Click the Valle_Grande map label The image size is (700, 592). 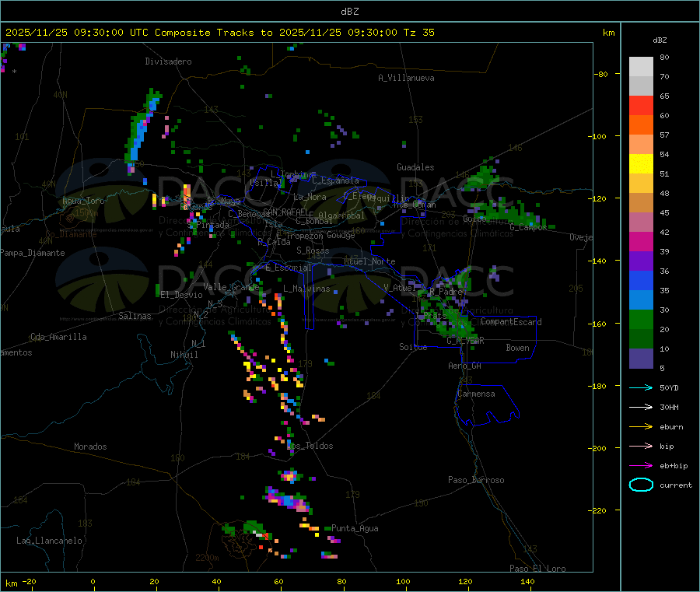coord(231,286)
